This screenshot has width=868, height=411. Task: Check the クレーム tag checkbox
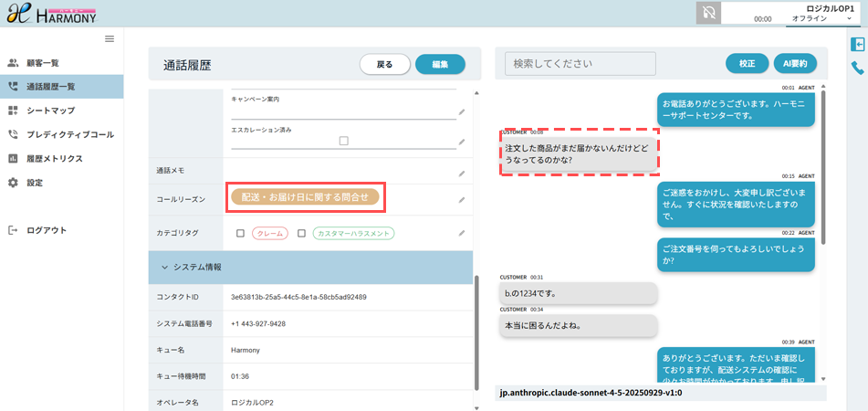[x=240, y=234]
